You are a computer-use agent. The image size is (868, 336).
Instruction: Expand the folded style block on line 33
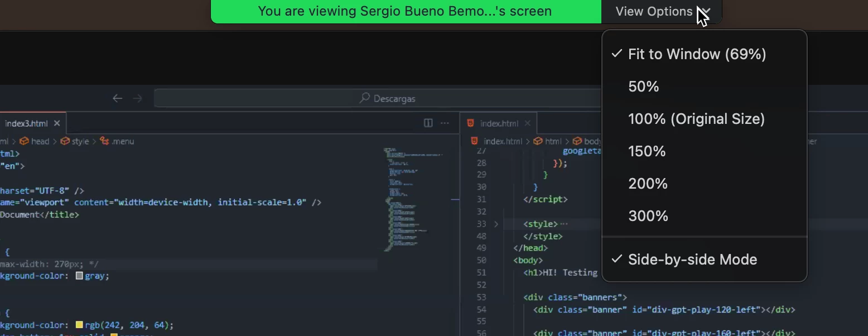(x=496, y=224)
